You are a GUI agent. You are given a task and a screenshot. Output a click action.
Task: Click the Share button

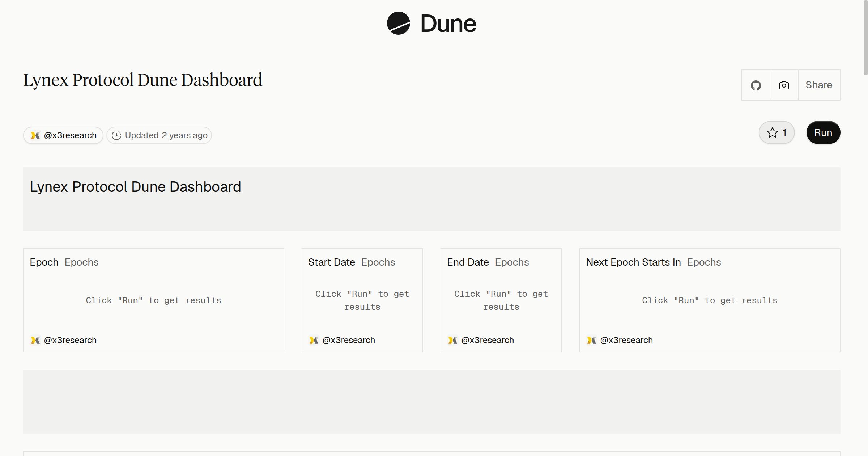[x=819, y=85]
